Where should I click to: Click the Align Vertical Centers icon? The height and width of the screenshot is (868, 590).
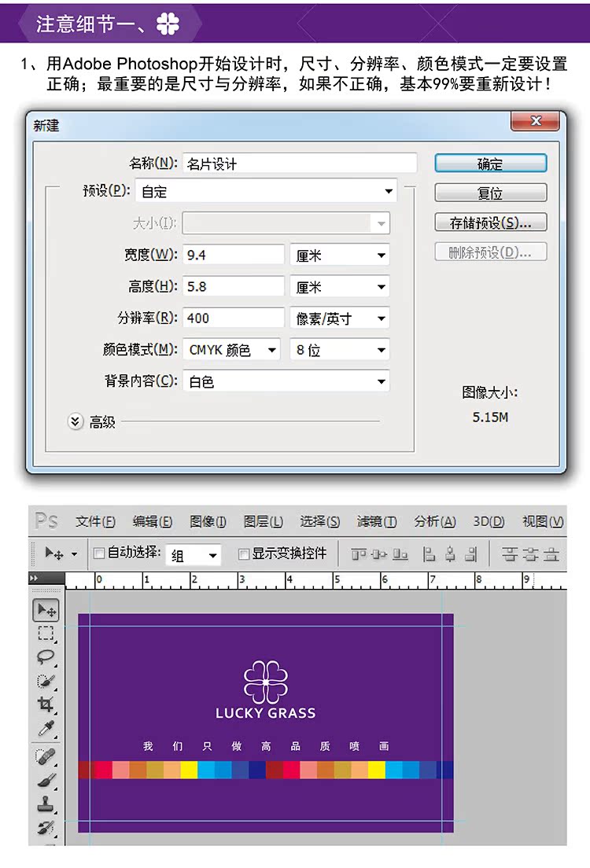click(379, 554)
